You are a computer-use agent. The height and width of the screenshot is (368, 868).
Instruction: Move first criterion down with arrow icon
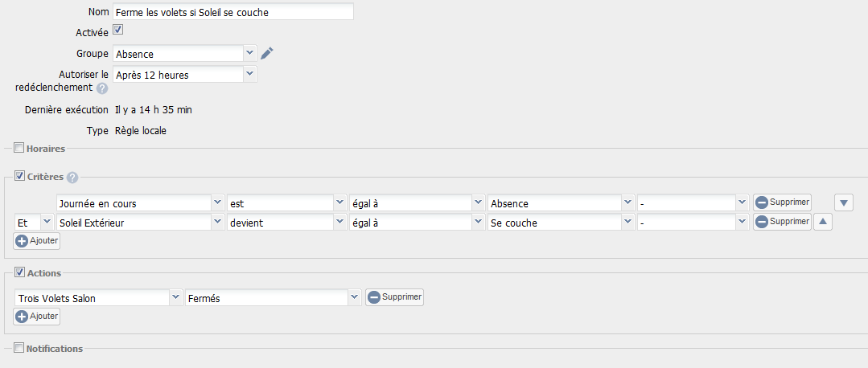point(843,202)
